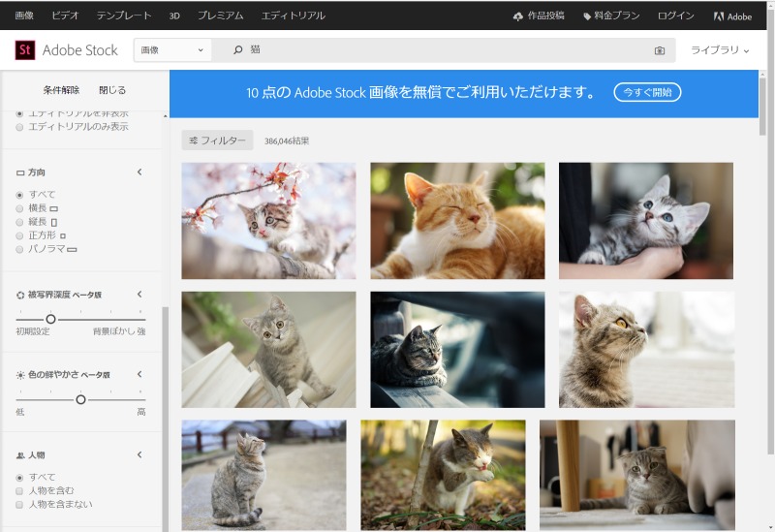
Task: Open the プレミアム menu item
Action: tap(221, 16)
